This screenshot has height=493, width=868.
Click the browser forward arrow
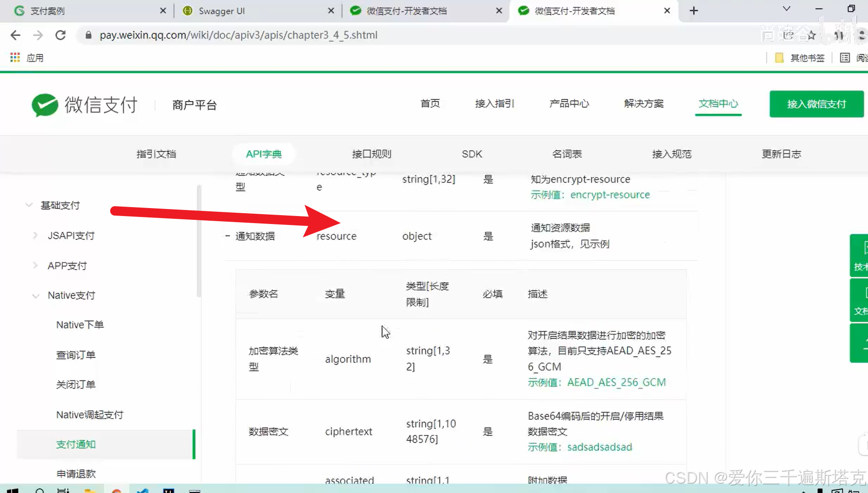pos(38,35)
